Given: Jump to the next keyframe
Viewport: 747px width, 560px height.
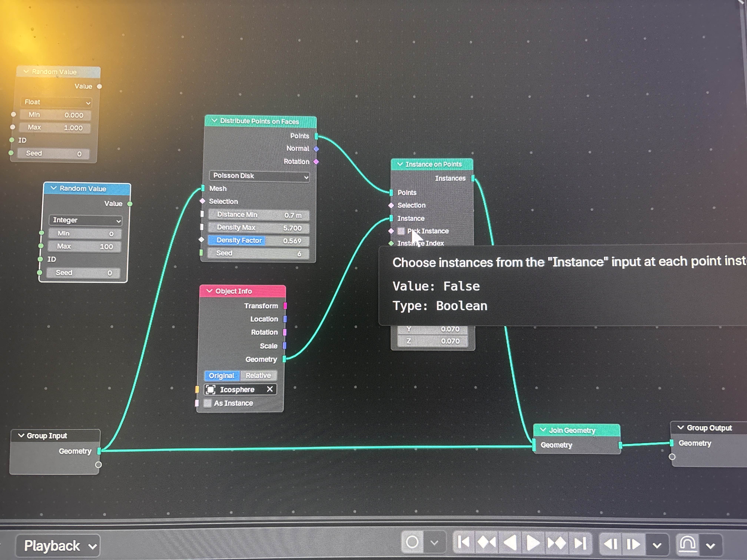Looking at the screenshot, I should pos(557,544).
